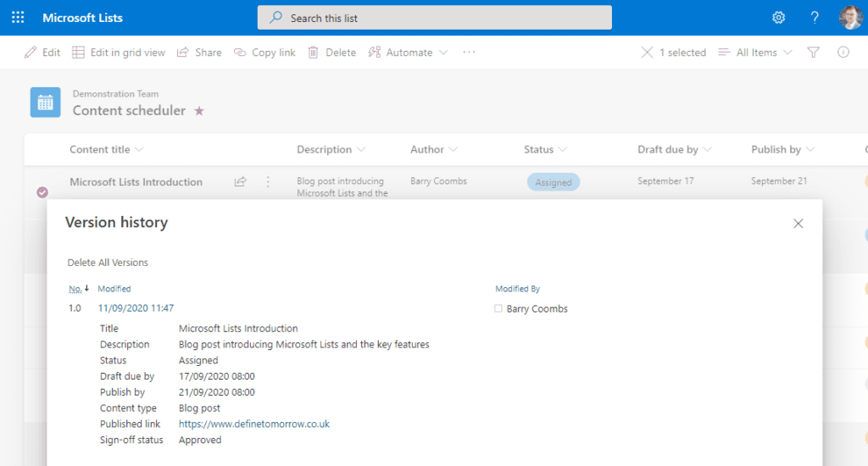Click the Barry Coombs author cell
Screen dimensions: 868x466
coord(438,181)
